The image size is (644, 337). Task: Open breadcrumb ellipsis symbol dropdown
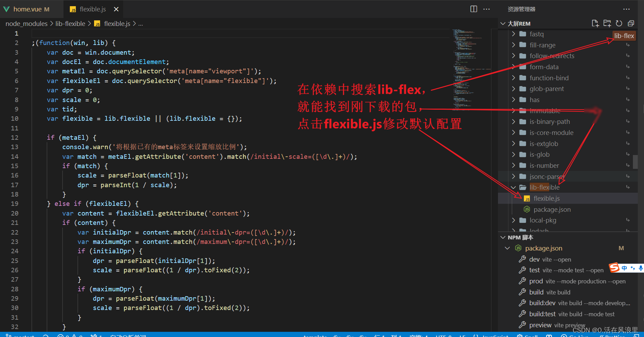point(140,24)
